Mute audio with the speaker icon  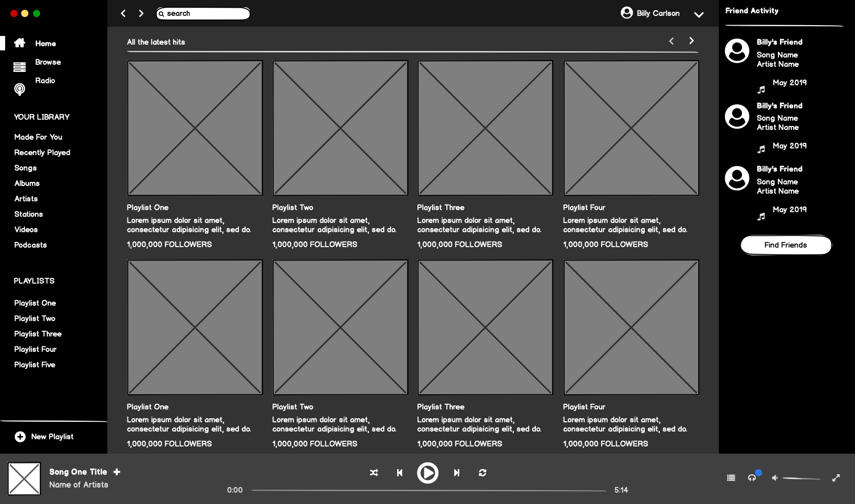774,478
